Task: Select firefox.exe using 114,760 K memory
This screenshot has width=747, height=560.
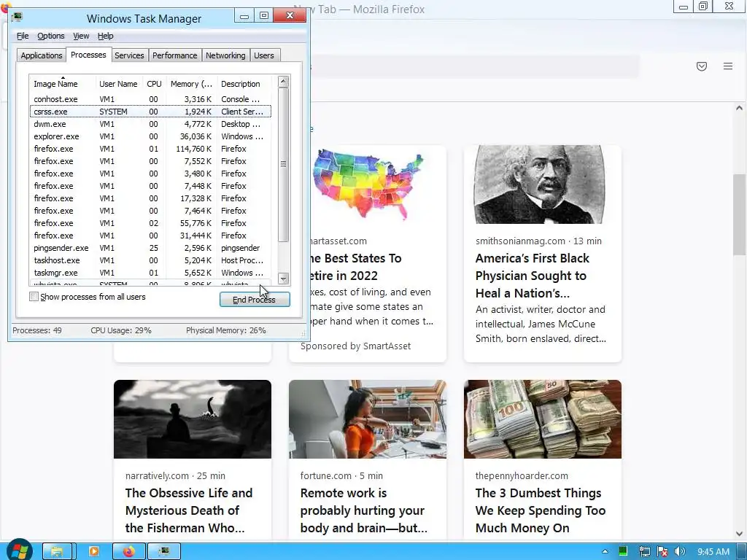Action: (x=150, y=149)
